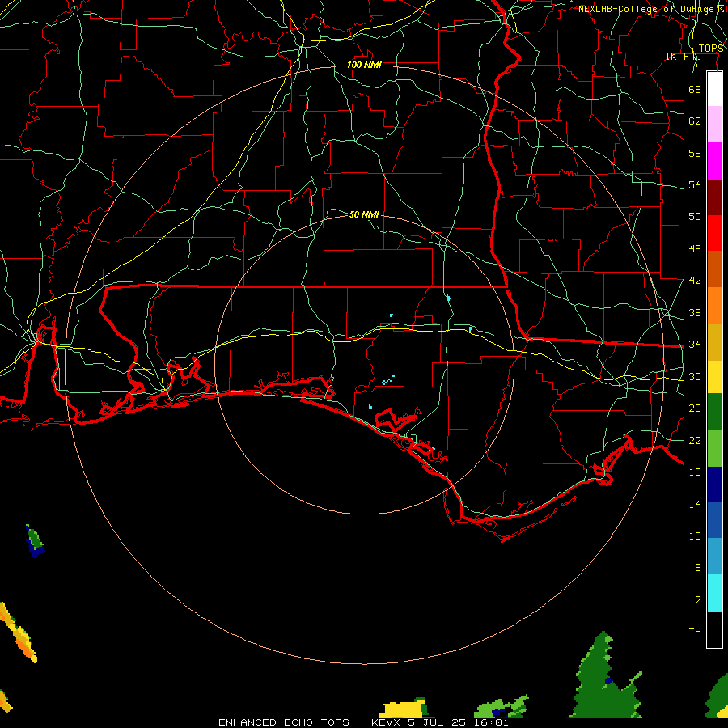Click the '26' legend value
Screen dimensions: 728x728
[x=695, y=408]
